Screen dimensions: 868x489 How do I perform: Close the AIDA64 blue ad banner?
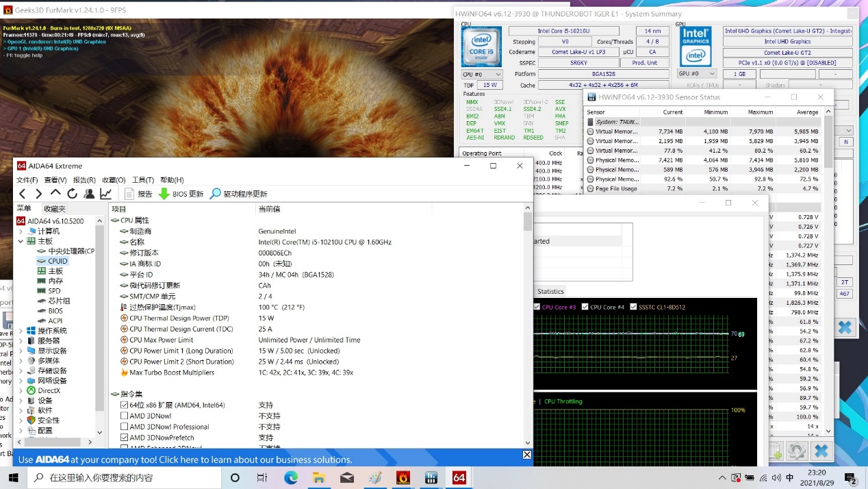[526, 455]
